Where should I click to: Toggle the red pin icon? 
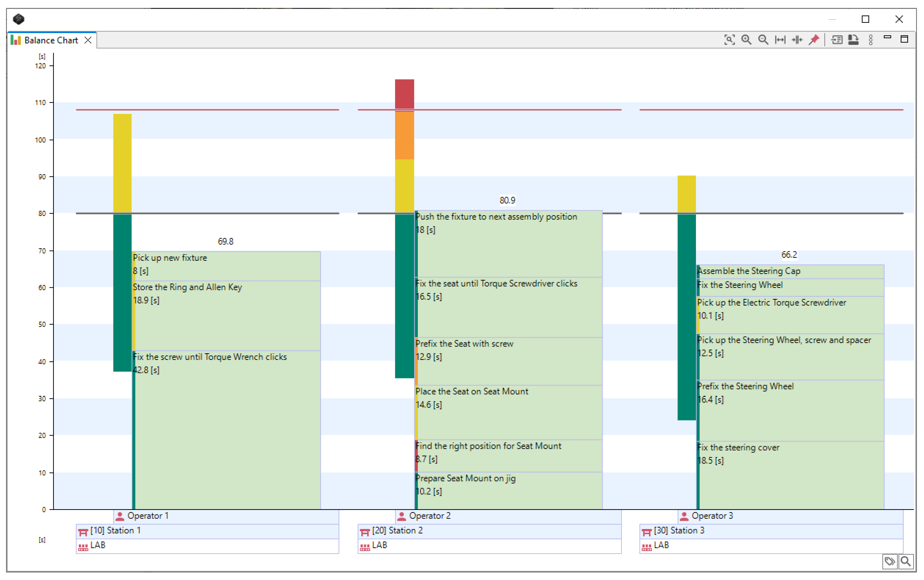point(814,39)
